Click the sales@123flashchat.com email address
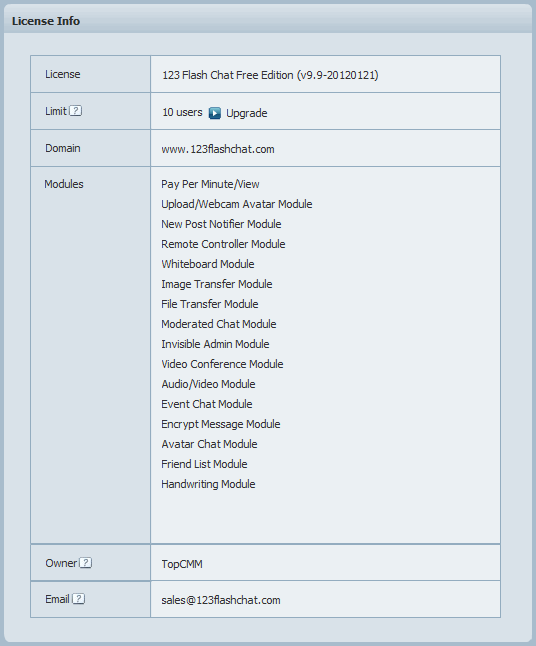The height and width of the screenshot is (646, 536). click(x=221, y=600)
